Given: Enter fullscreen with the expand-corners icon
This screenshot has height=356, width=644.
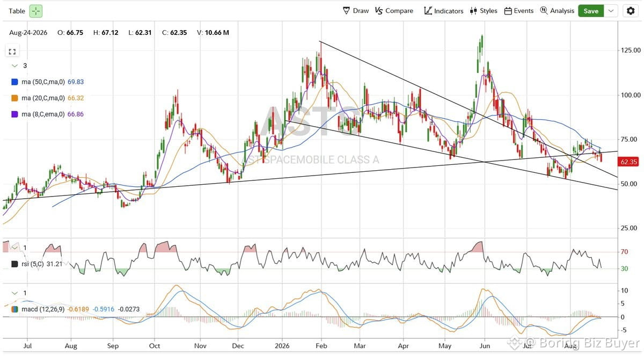Looking at the screenshot, I should point(12,52).
